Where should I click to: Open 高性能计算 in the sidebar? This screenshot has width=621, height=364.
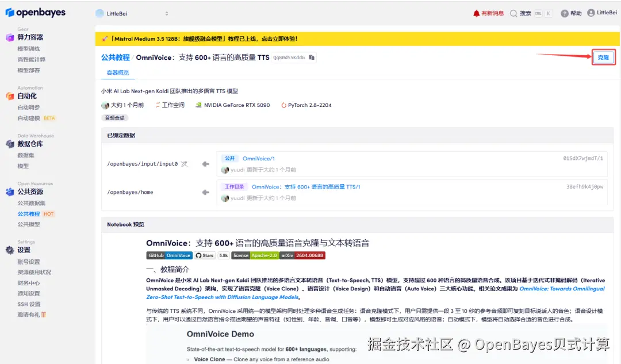[x=31, y=59]
